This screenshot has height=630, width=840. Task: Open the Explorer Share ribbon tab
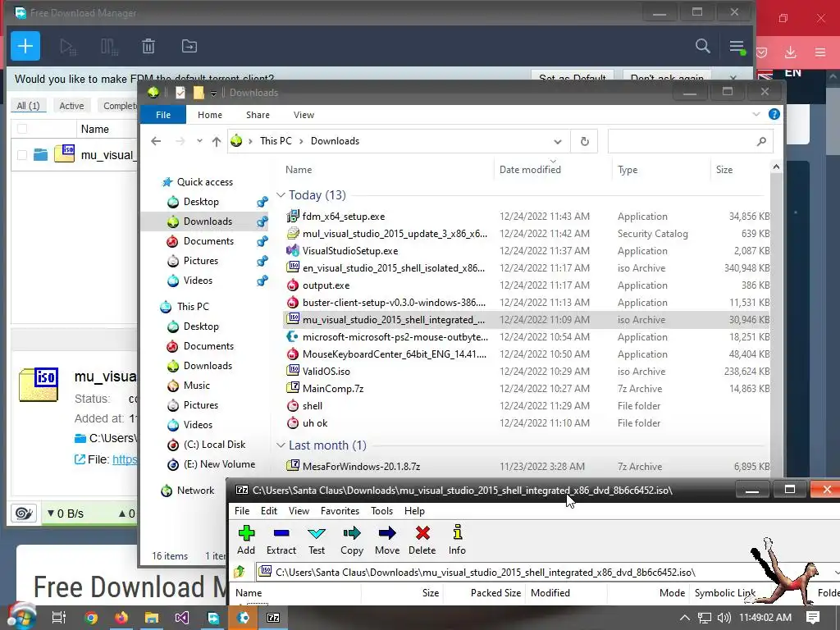coord(258,115)
